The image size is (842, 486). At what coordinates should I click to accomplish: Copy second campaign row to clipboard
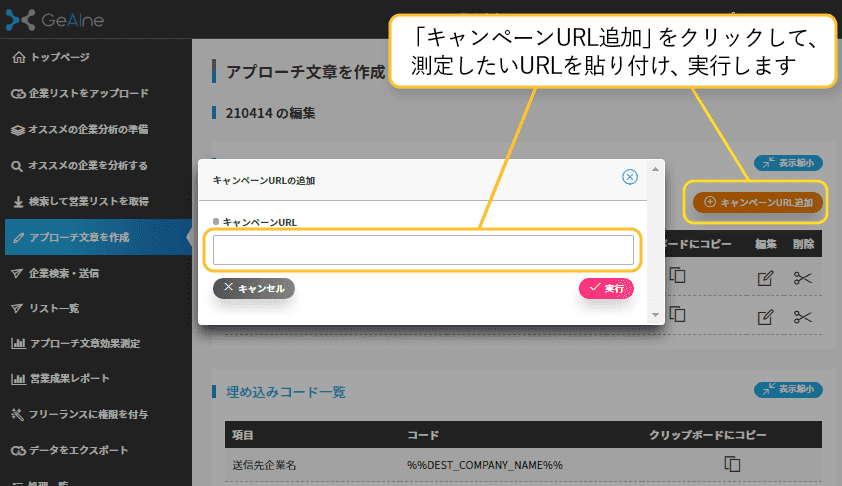coord(678,314)
